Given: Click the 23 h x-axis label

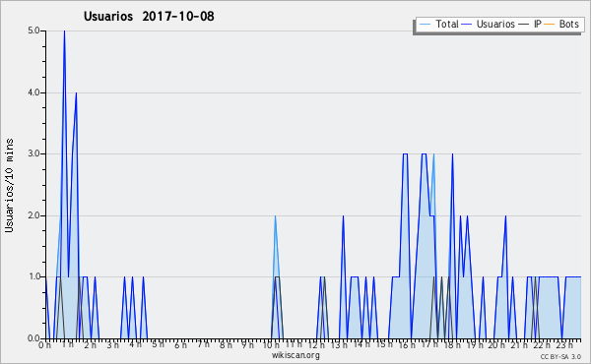Looking at the screenshot, I should (x=564, y=344).
